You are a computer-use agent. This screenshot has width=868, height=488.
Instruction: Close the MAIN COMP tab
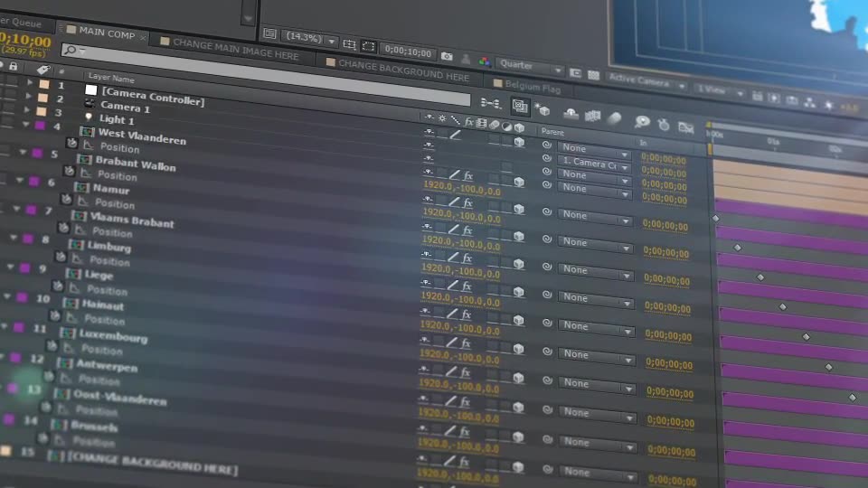point(143,37)
